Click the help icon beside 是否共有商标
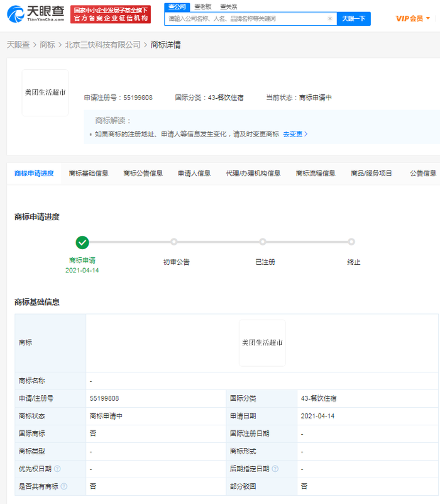 pos(63,486)
